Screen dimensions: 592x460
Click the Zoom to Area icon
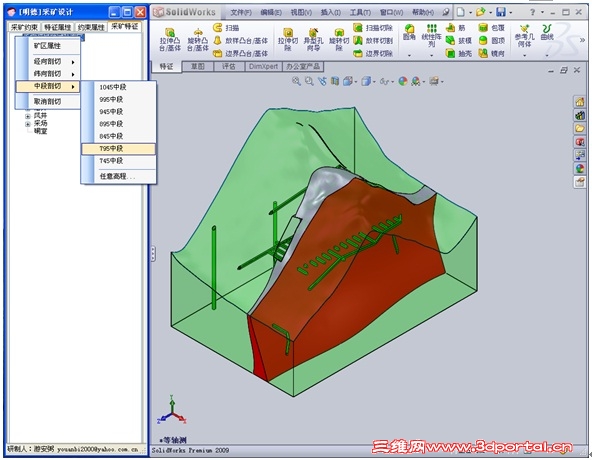tap(309, 81)
